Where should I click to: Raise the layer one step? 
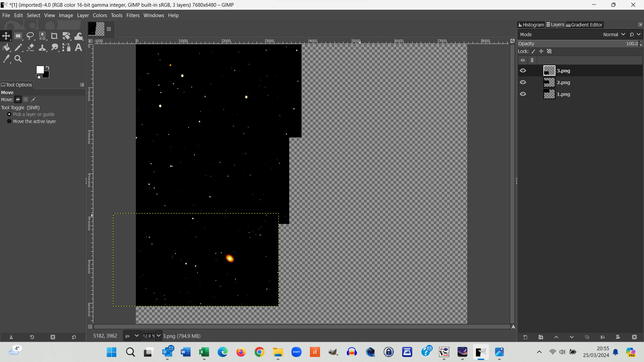(x=556, y=337)
